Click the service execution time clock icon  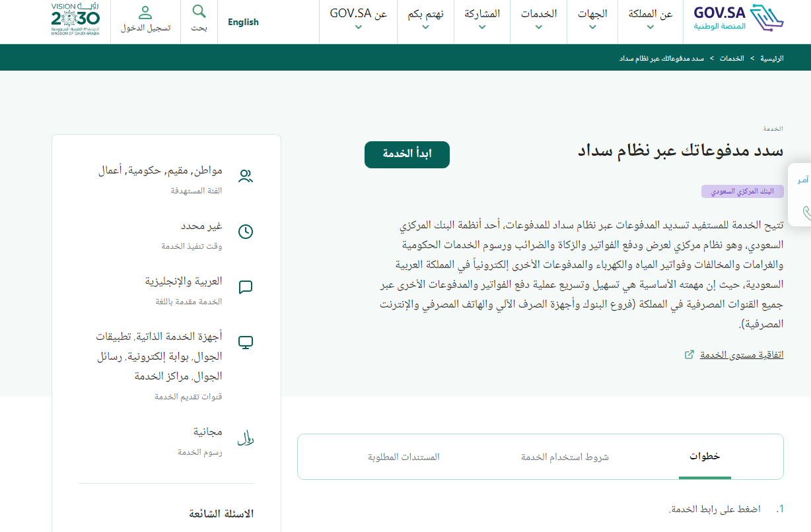(246, 232)
